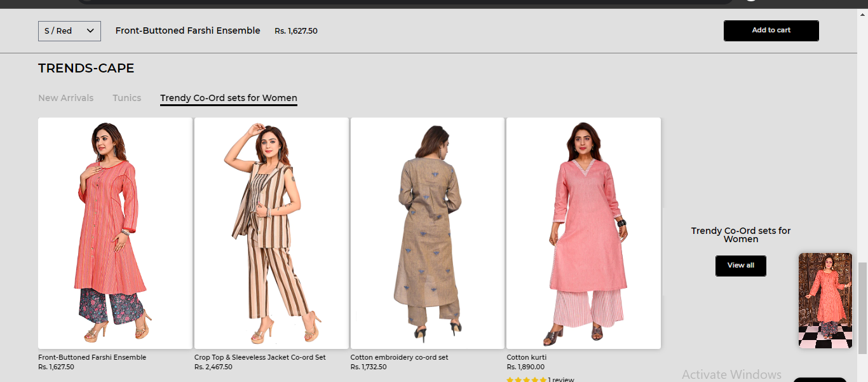The height and width of the screenshot is (382, 868).
Task: Click price Rs. 2,467.50
Action: [x=213, y=367]
